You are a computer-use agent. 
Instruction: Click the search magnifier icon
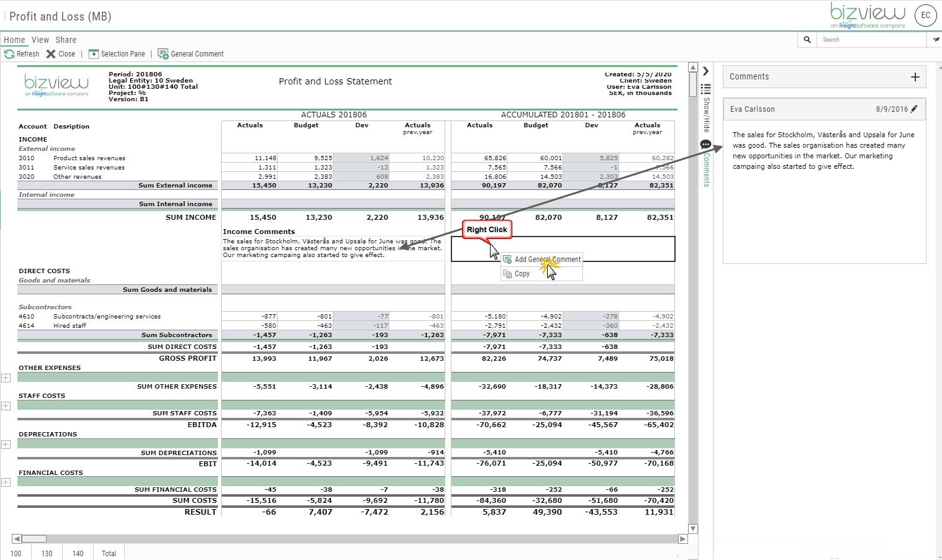point(807,40)
